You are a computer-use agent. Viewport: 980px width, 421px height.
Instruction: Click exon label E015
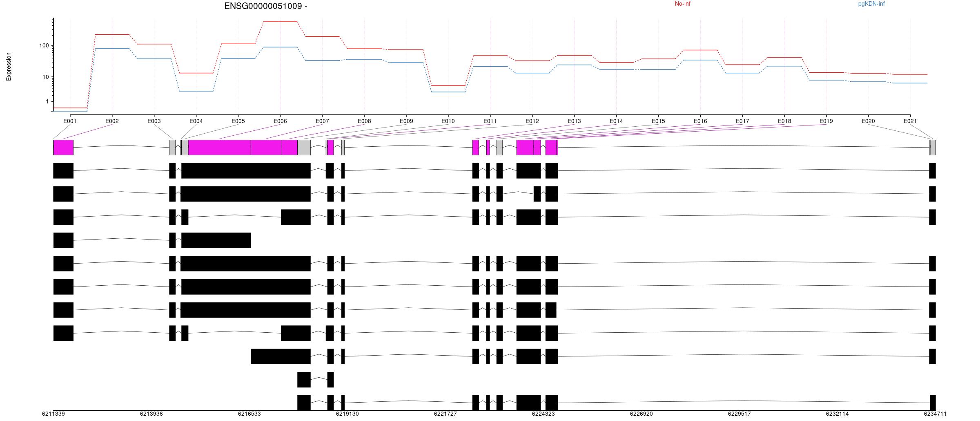(x=658, y=121)
